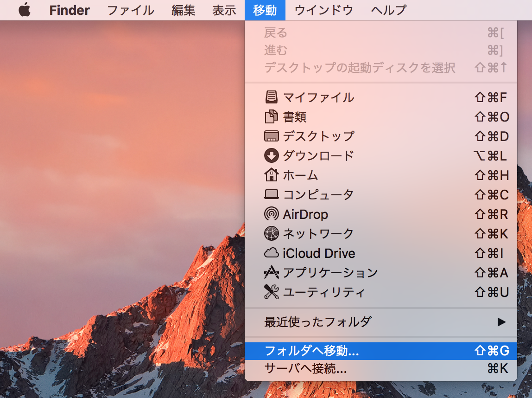Click the ⌘K shortcut beside サーバへ接続
The width and height of the screenshot is (532, 398).
498,368
